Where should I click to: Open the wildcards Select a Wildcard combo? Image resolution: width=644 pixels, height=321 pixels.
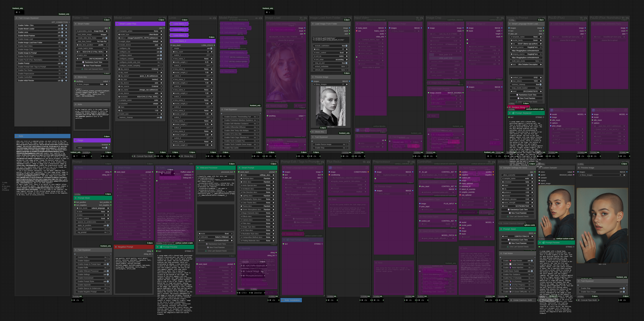[216, 237]
